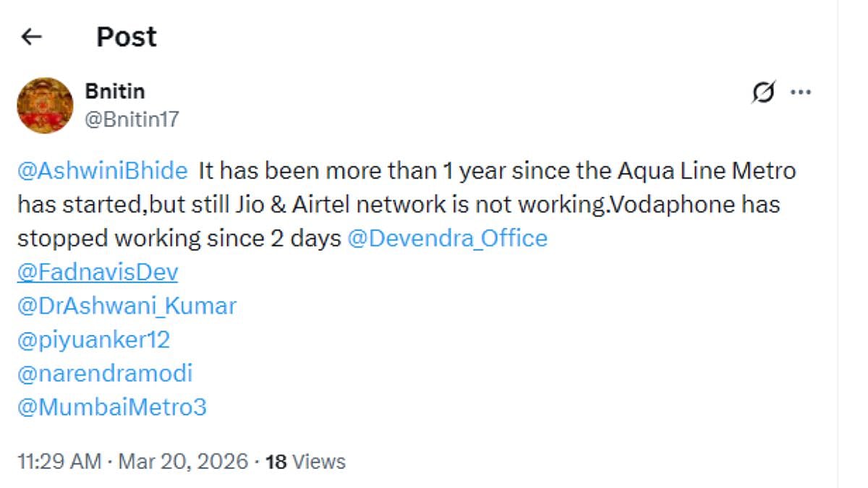868x488 pixels.
Task: Open the @narendramodi mention link
Action: click(105, 374)
